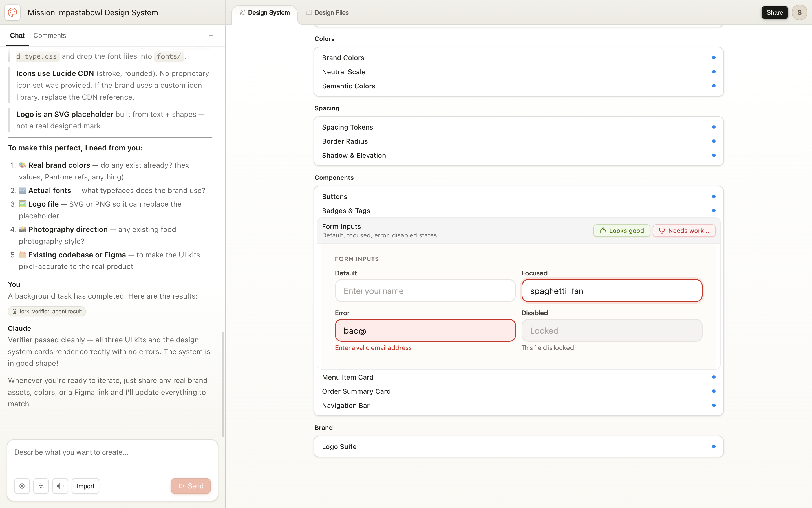Click the blue dot next to Brand Colors
Screen dimensions: 812x508
coord(714,58)
